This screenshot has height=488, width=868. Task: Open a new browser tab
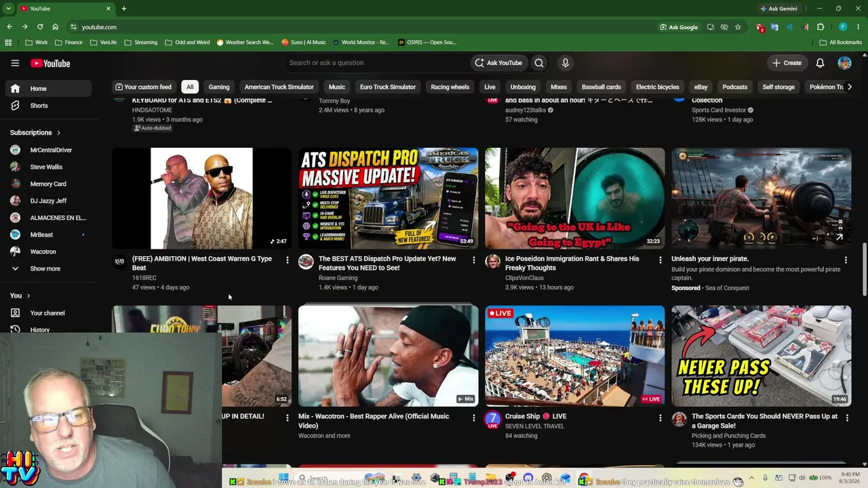coord(124,9)
